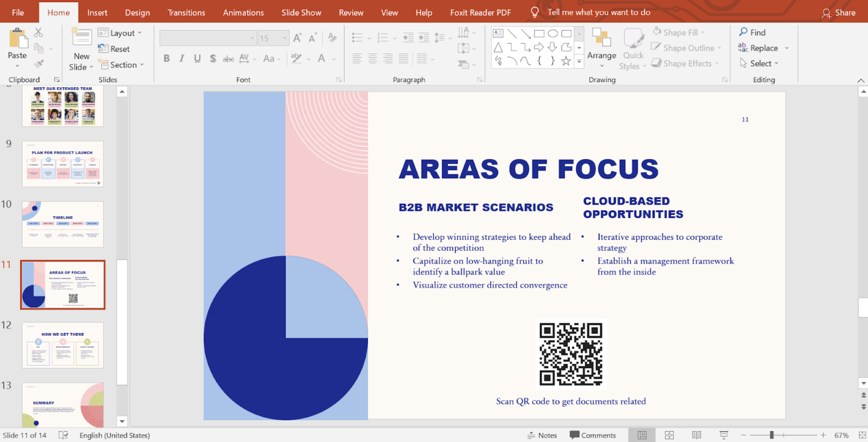Open the Layout dropdown
Screen dimensions: 868x442
click(120, 33)
